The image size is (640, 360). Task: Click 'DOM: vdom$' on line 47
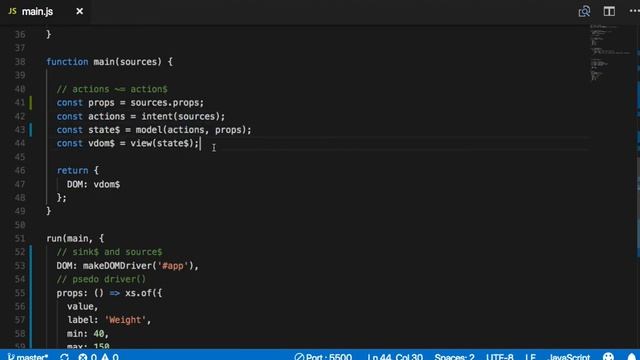[x=93, y=184]
